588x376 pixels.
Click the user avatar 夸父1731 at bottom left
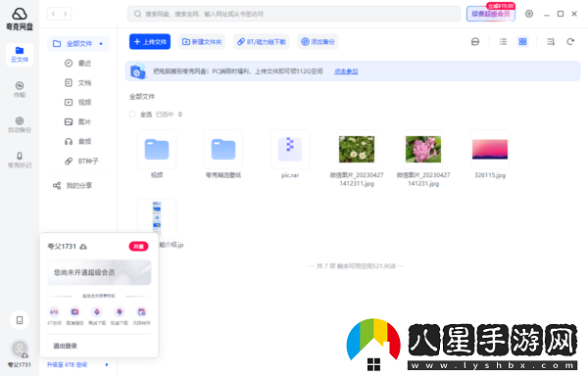click(x=20, y=349)
